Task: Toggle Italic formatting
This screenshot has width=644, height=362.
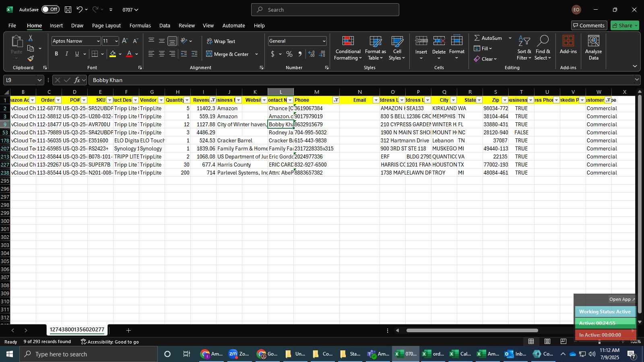Action: 67,54
